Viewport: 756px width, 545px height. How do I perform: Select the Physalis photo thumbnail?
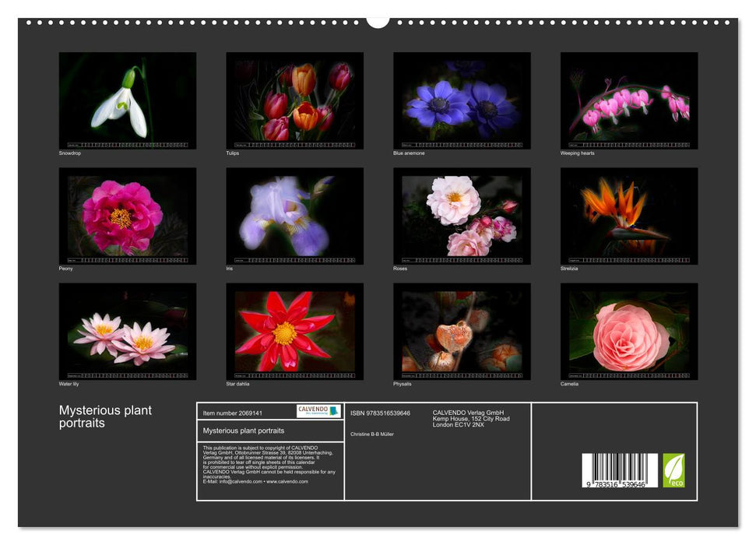(462, 331)
